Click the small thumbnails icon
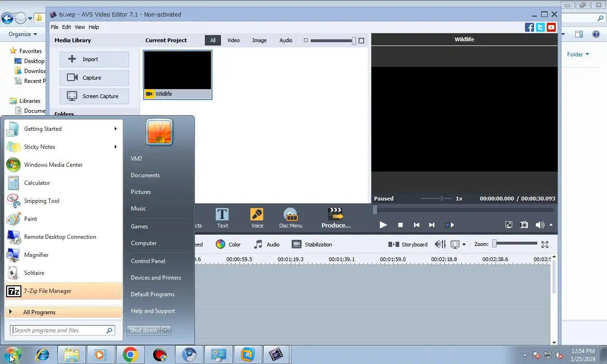607x364 pixels. 306,41
